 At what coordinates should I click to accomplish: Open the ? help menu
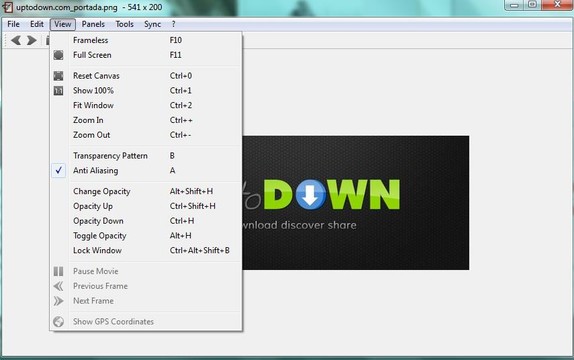point(173,24)
